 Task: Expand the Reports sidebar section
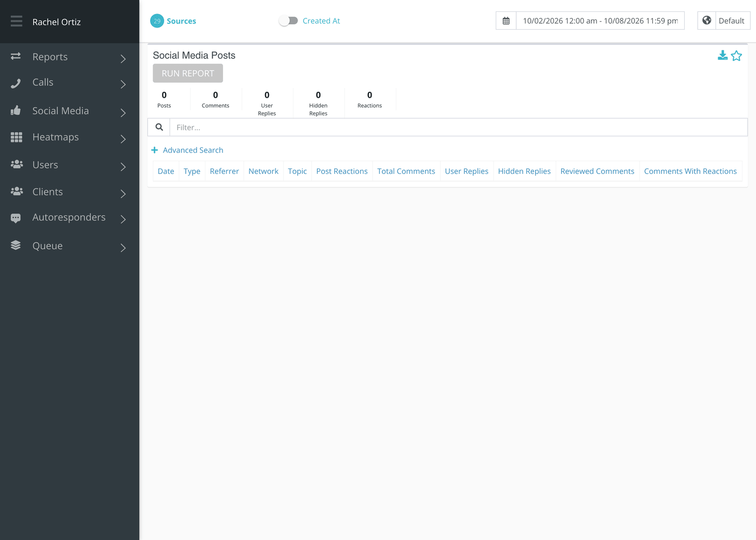[x=70, y=57]
